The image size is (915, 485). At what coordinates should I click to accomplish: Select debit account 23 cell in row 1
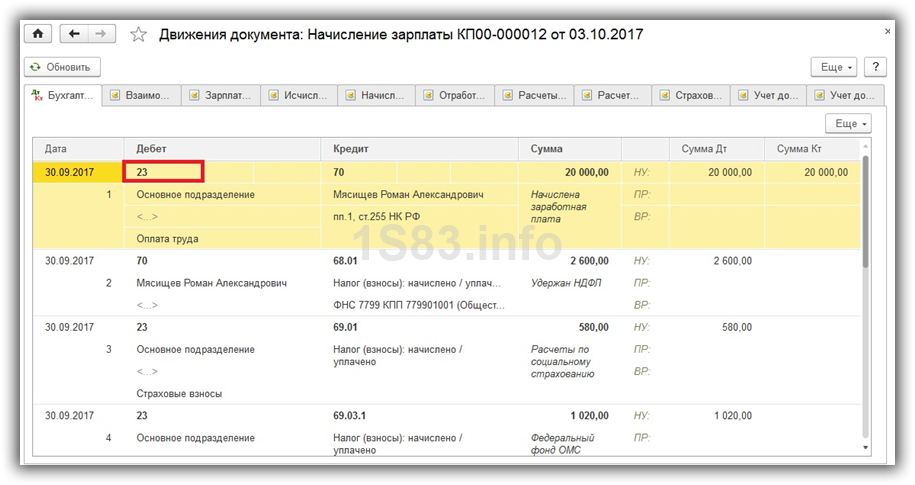coord(164,172)
